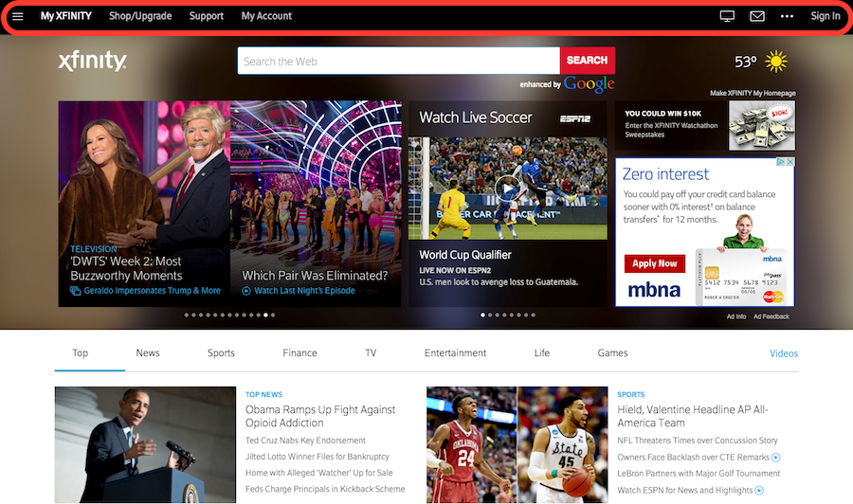Click the basketball players photo thumbnail
Screen dimensions: 853x504
517,444
